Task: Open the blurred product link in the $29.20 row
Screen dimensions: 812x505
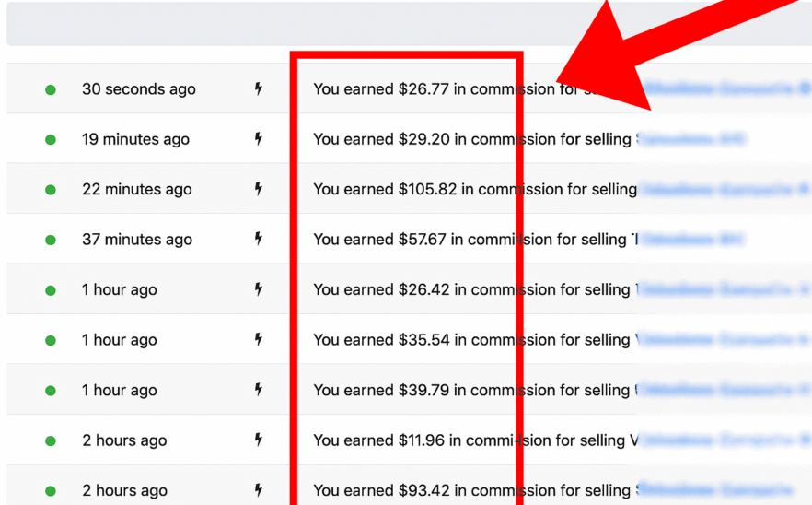Action: click(691, 139)
